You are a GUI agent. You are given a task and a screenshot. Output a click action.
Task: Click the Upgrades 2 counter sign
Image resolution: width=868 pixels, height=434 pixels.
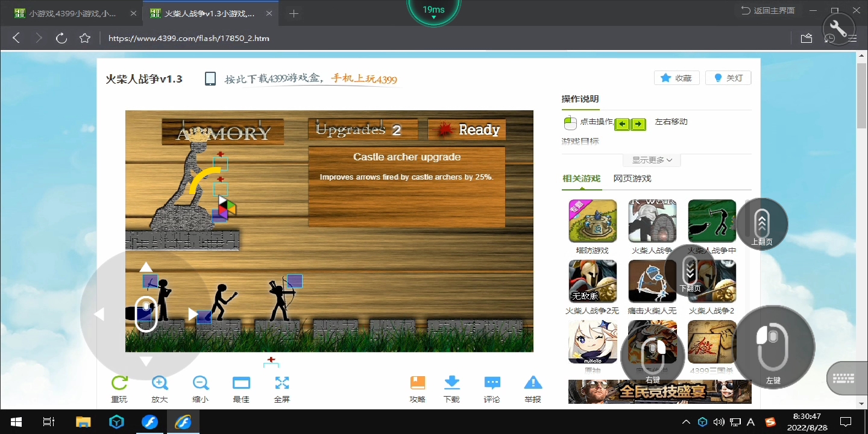(363, 130)
